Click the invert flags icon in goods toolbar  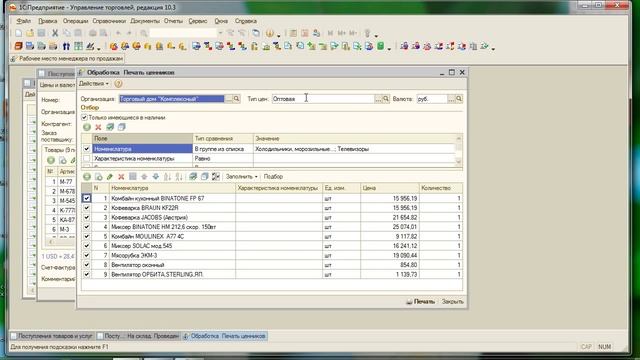click(216, 176)
